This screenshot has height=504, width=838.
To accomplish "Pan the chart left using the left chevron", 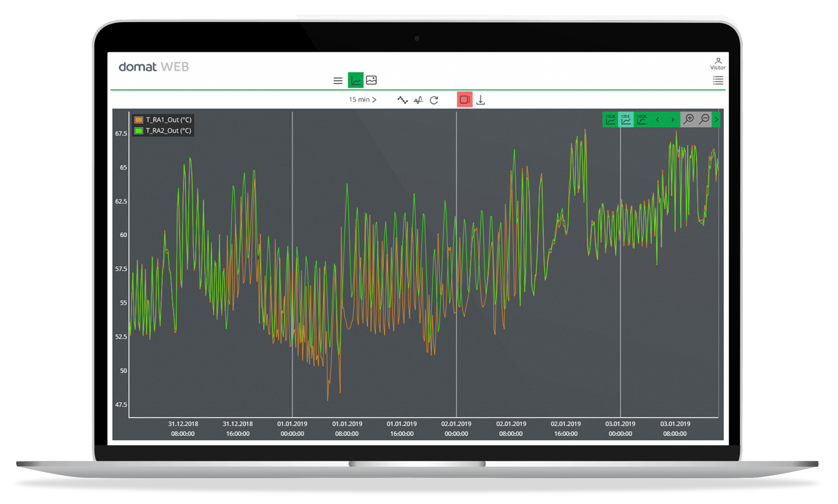I will 657,120.
